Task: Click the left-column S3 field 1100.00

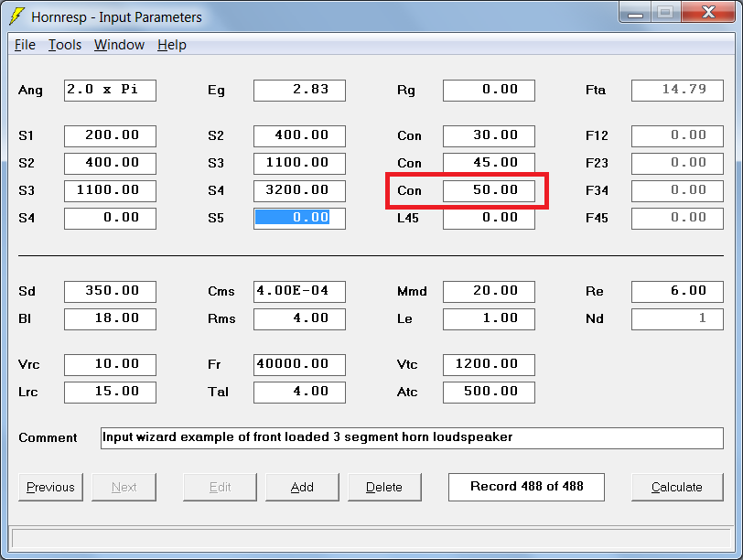Action: coord(110,191)
